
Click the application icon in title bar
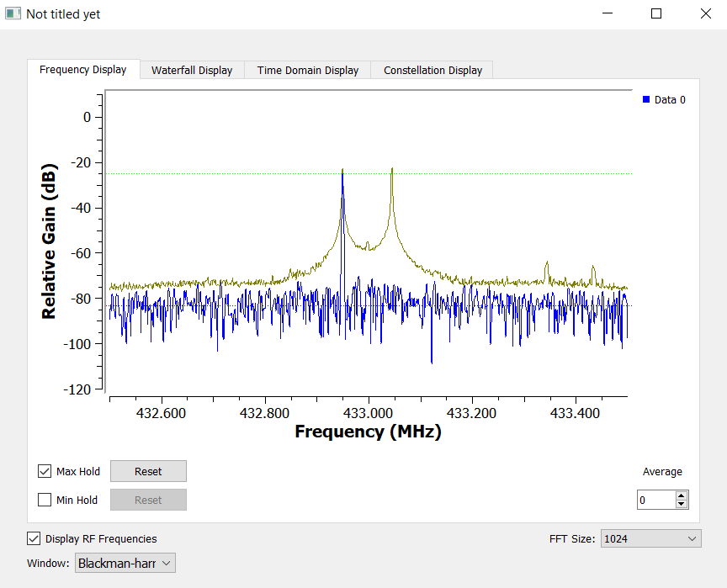coord(13,14)
